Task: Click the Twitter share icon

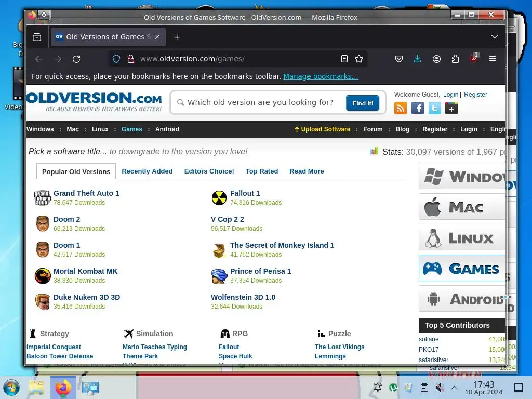Action: point(435,108)
